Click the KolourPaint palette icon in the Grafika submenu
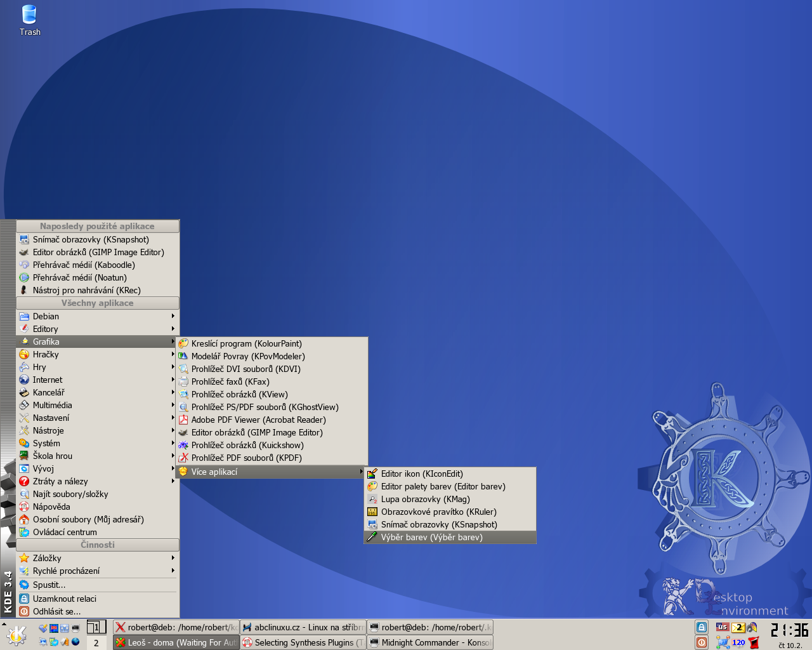 (x=183, y=343)
